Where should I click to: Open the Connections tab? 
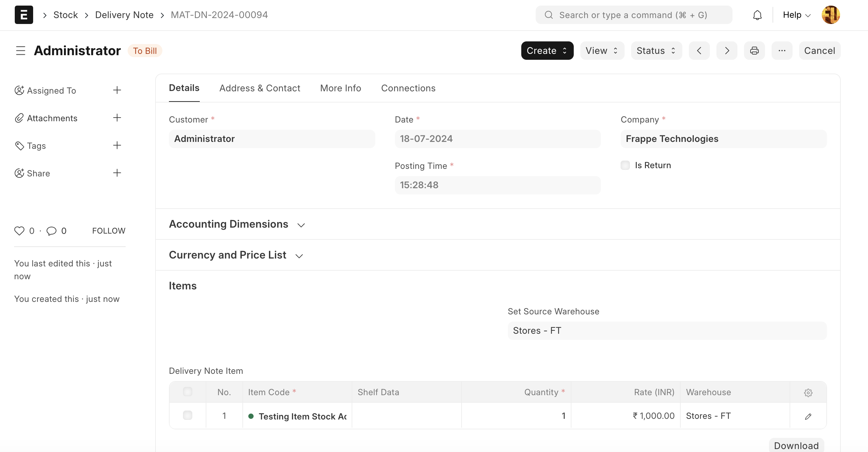[408, 88]
